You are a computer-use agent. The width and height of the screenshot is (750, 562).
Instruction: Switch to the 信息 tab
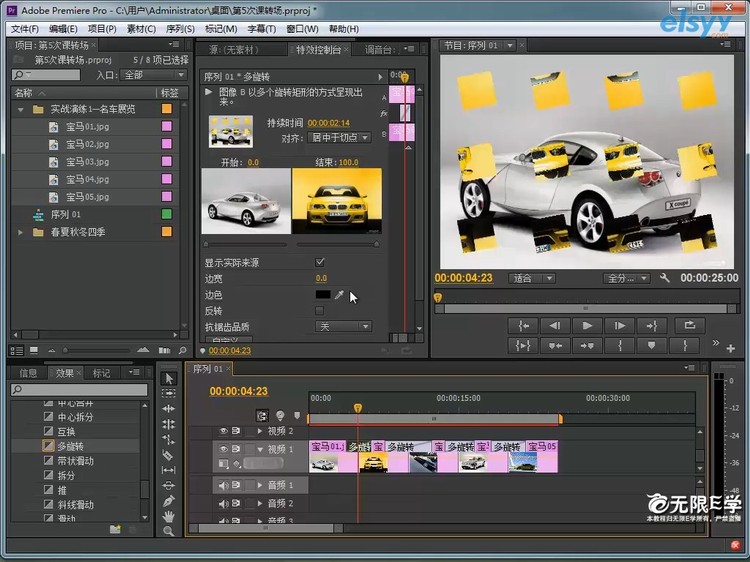click(x=27, y=373)
